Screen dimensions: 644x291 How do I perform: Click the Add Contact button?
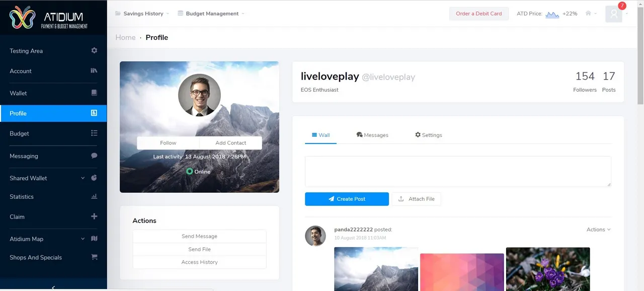pyautogui.click(x=231, y=143)
